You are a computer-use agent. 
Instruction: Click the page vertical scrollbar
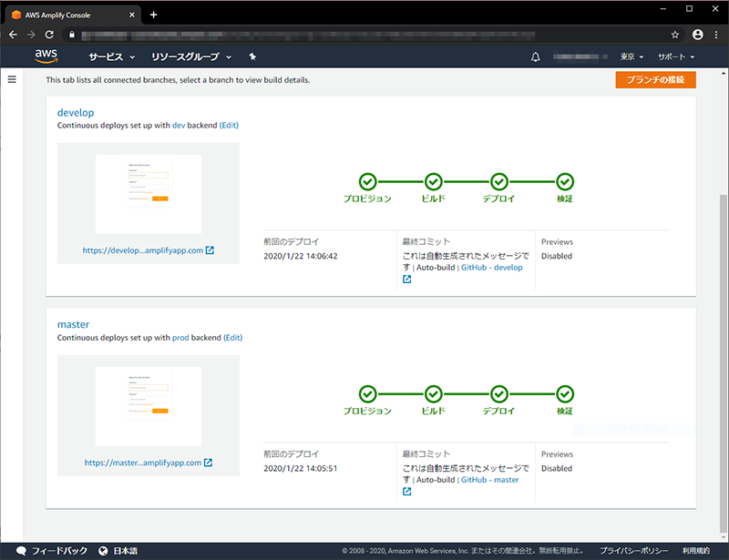tap(723, 363)
